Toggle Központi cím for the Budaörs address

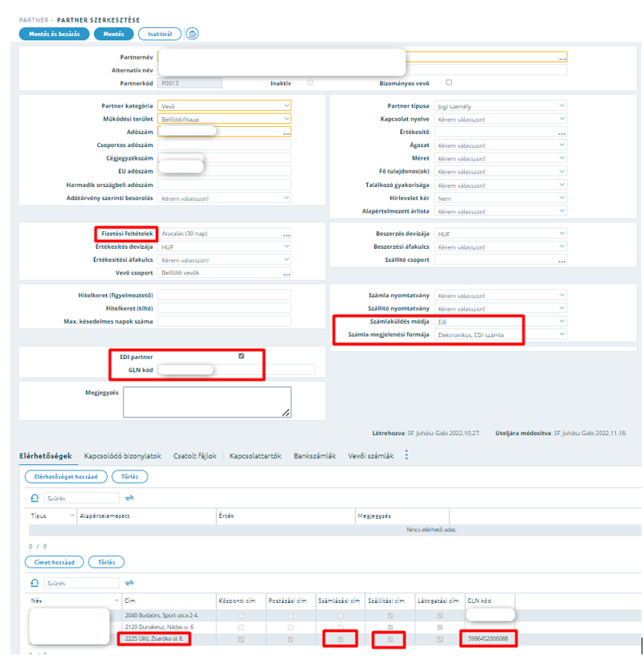pyautogui.click(x=241, y=616)
